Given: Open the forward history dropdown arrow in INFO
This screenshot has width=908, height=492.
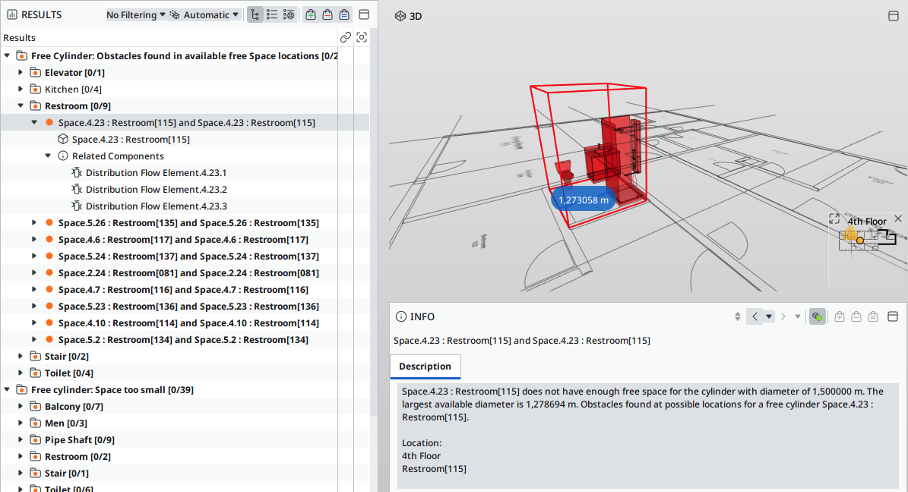Looking at the screenshot, I should click(797, 317).
